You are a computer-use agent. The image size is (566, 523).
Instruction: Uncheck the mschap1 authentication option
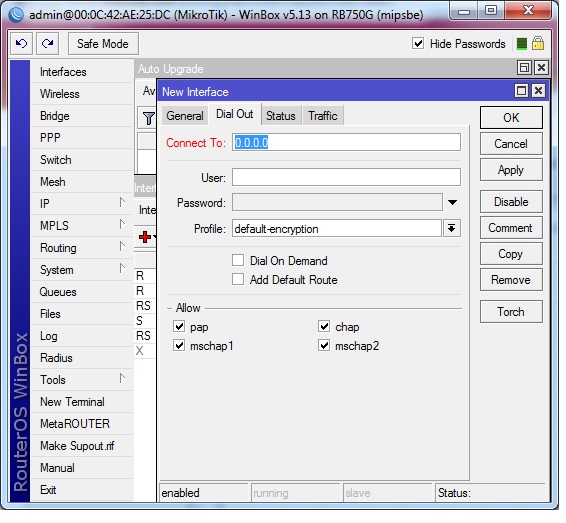179,345
